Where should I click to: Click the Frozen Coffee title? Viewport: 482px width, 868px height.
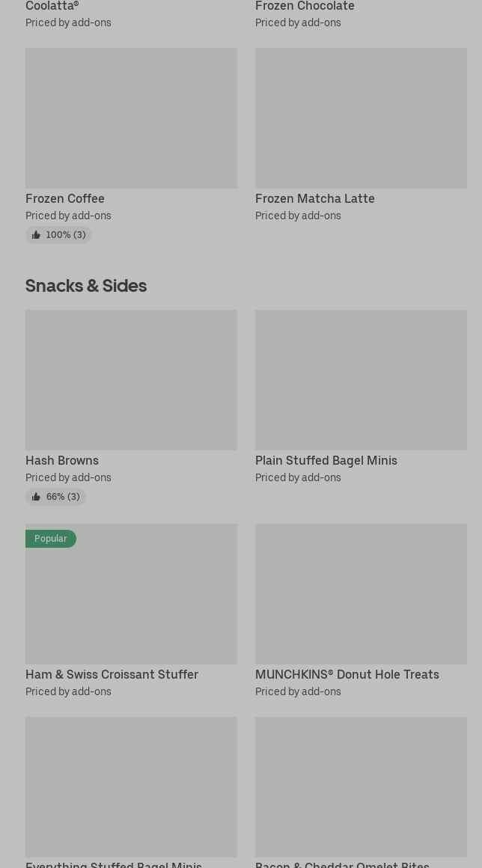pyautogui.click(x=65, y=199)
